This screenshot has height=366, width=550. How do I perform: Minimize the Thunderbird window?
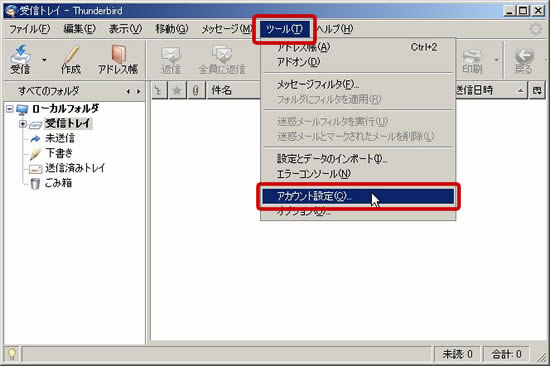coord(510,11)
